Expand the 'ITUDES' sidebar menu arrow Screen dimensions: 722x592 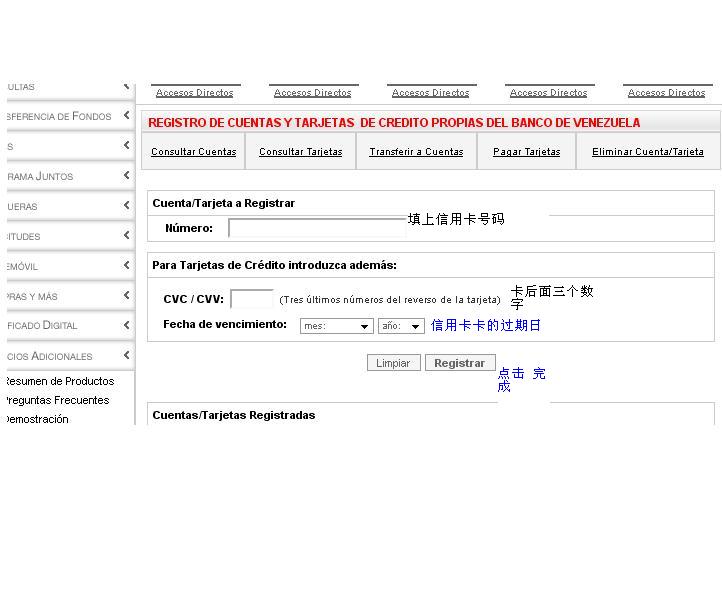tap(127, 235)
